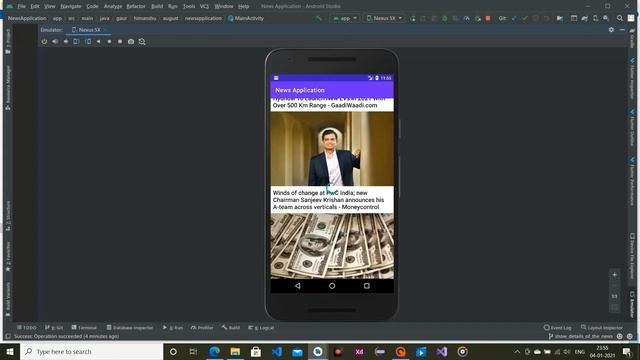
Task: Open the Build tool window button
Action: coord(231,327)
